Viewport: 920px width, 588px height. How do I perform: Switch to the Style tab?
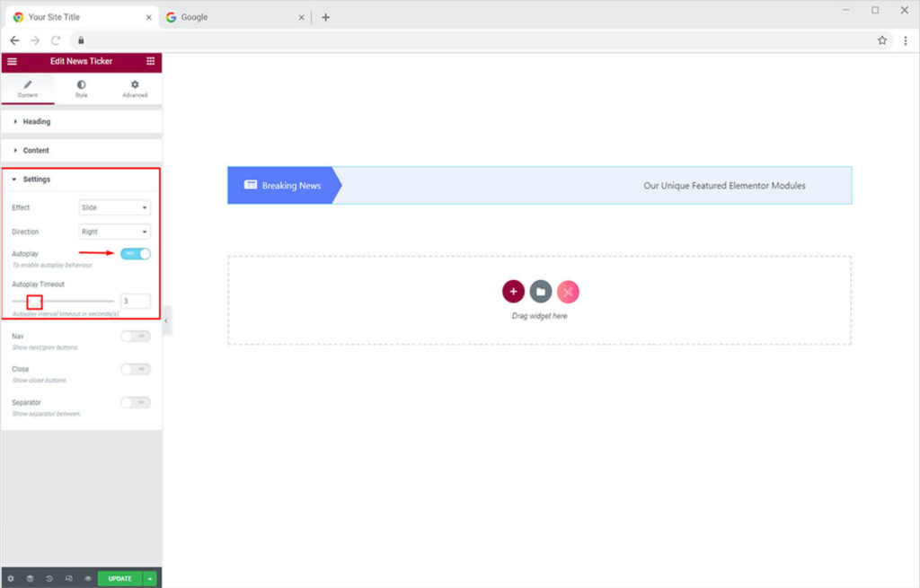(x=81, y=89)
